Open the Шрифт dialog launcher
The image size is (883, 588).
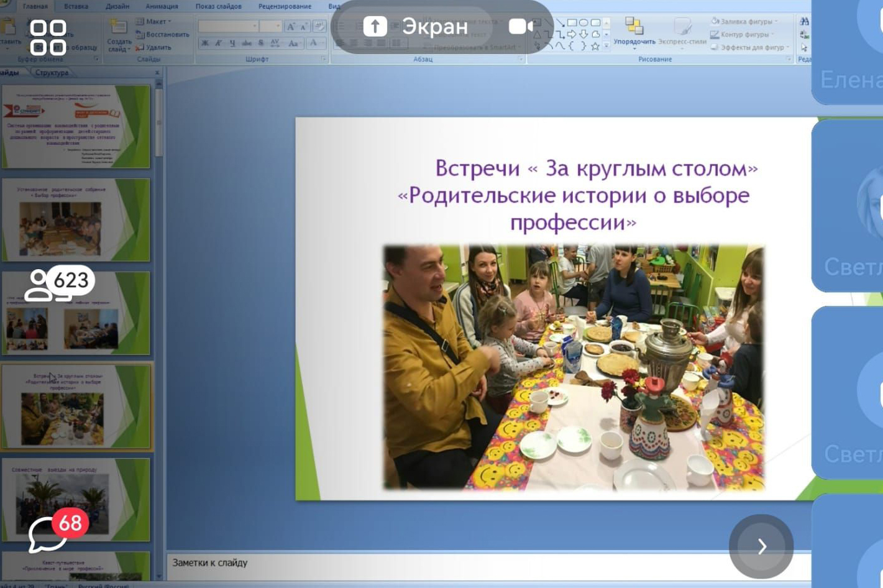(x=324, y=58)
